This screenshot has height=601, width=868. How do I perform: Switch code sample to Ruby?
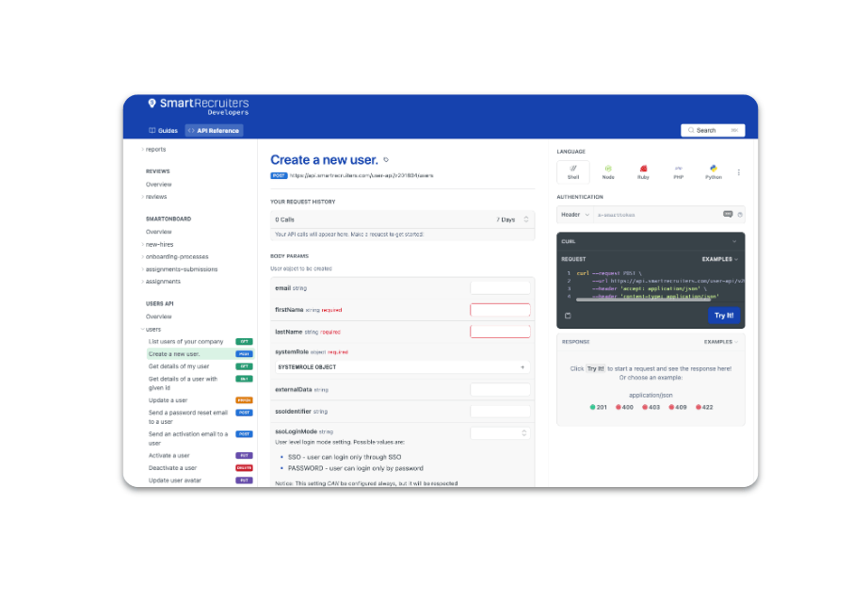tap(643, 171)
